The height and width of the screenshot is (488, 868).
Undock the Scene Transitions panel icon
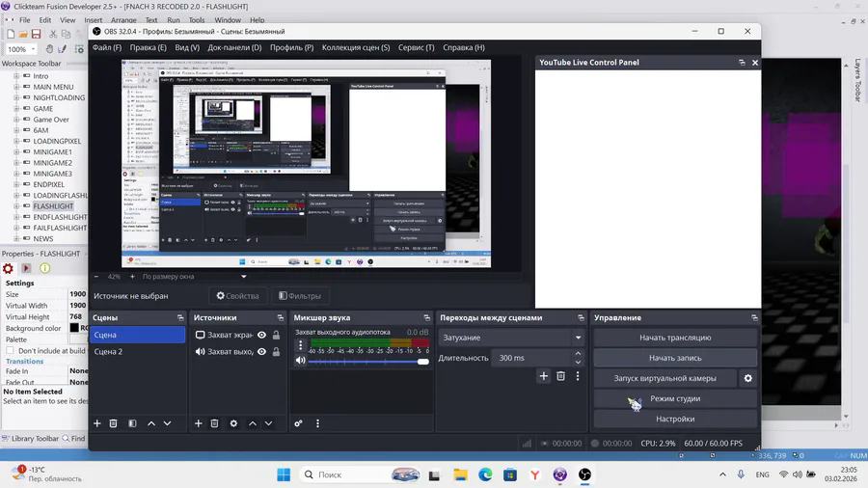[581, 317]
